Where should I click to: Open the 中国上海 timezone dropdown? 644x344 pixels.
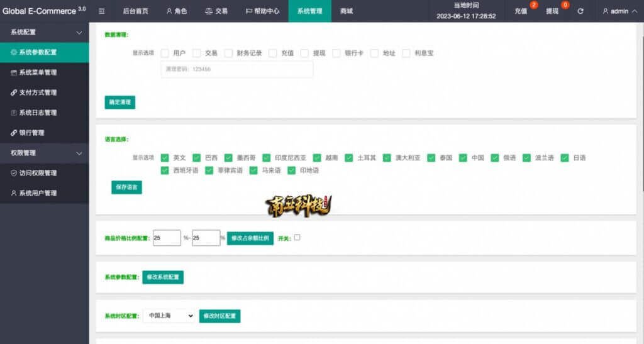(x=169, y=316)
